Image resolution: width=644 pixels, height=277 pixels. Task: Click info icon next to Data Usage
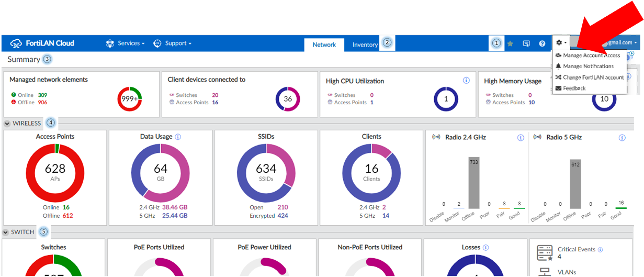pyautogui.click(x=178, y=137)
